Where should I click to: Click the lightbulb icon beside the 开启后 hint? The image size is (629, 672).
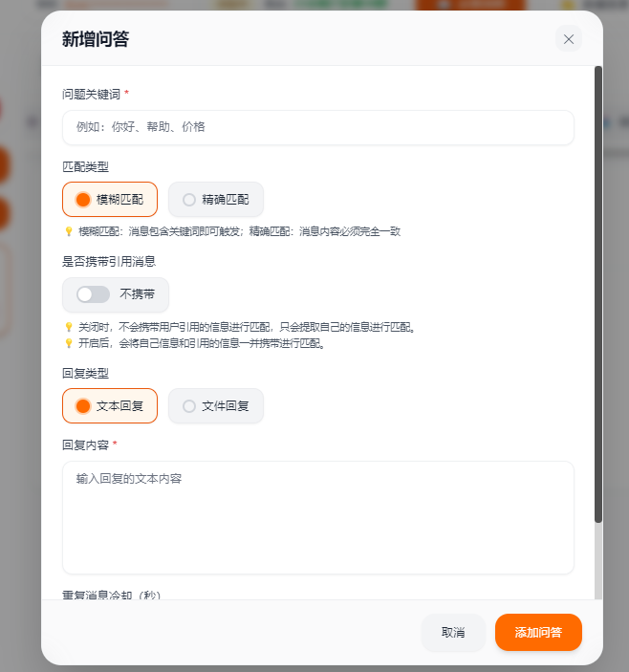tap(68, 343)
